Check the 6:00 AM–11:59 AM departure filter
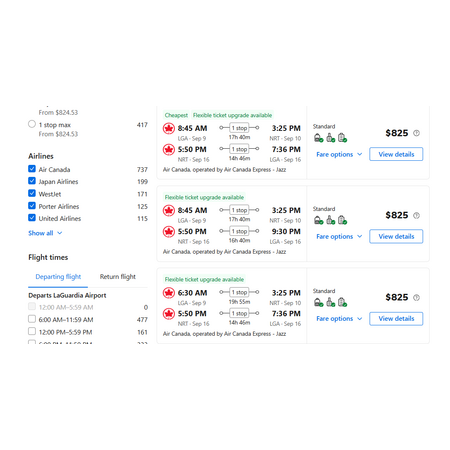 [32, 319]
